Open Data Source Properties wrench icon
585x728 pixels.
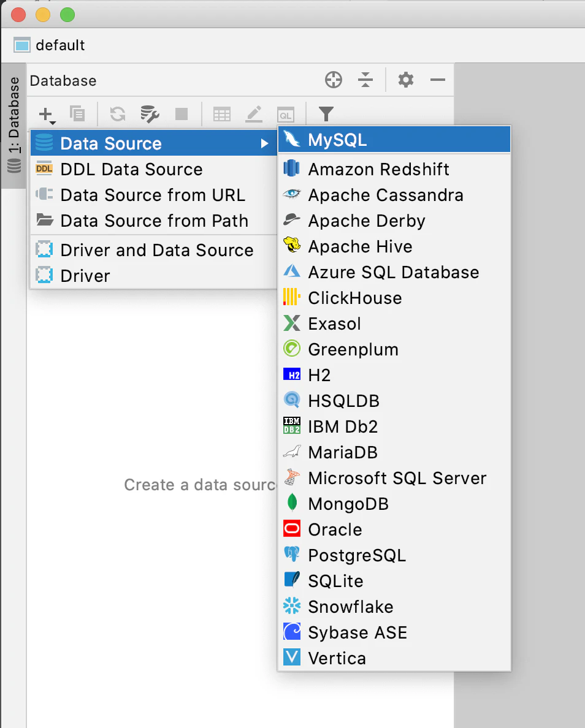click(150, 114)
